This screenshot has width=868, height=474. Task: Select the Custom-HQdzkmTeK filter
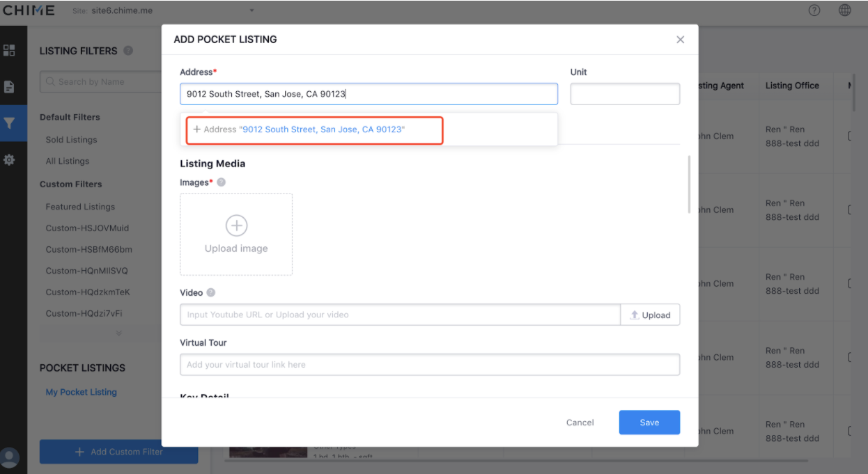88,292
